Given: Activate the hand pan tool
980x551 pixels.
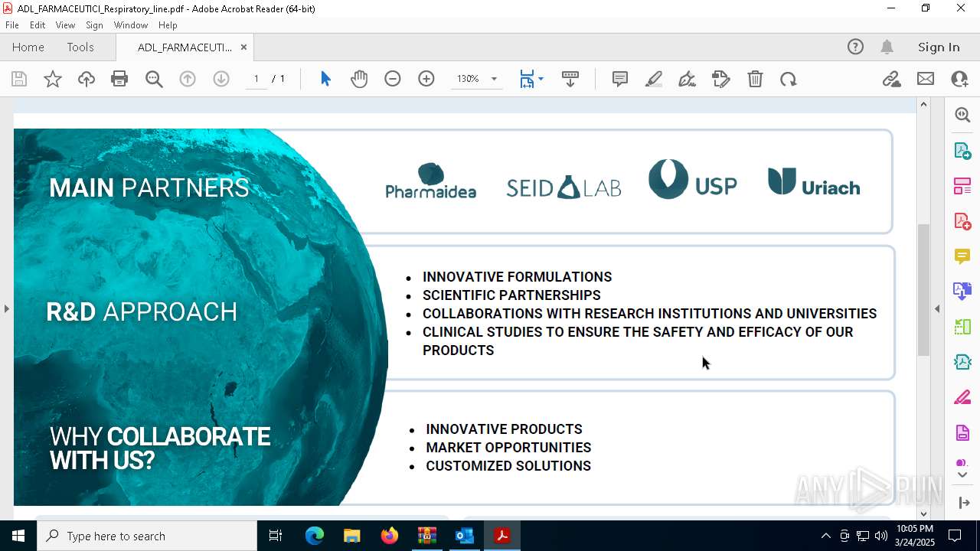Looking at the screenshot, I should click(359, 79).
